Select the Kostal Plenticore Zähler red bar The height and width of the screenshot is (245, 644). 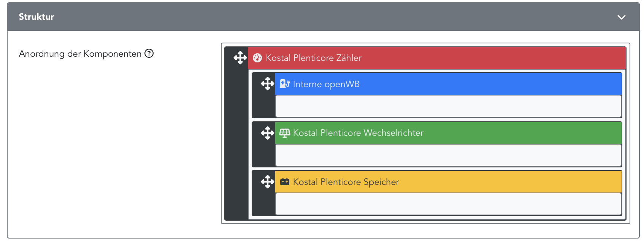(x=436, y=58)
